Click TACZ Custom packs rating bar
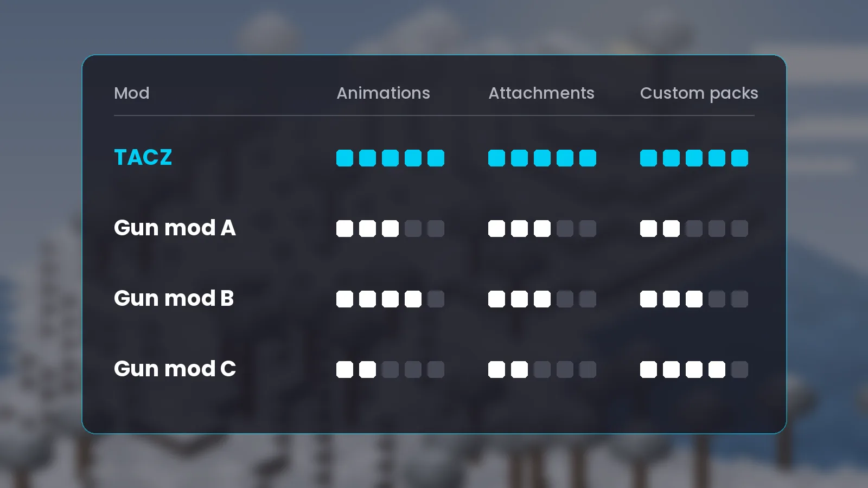868x488 pixels. coord(694,158)
